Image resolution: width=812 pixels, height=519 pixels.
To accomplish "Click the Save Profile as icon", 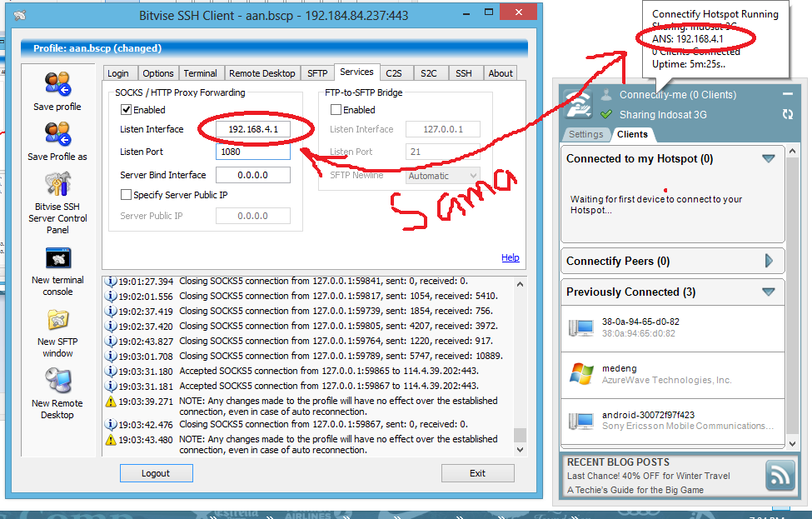I will pyautogui.click(x=57, y=133).
